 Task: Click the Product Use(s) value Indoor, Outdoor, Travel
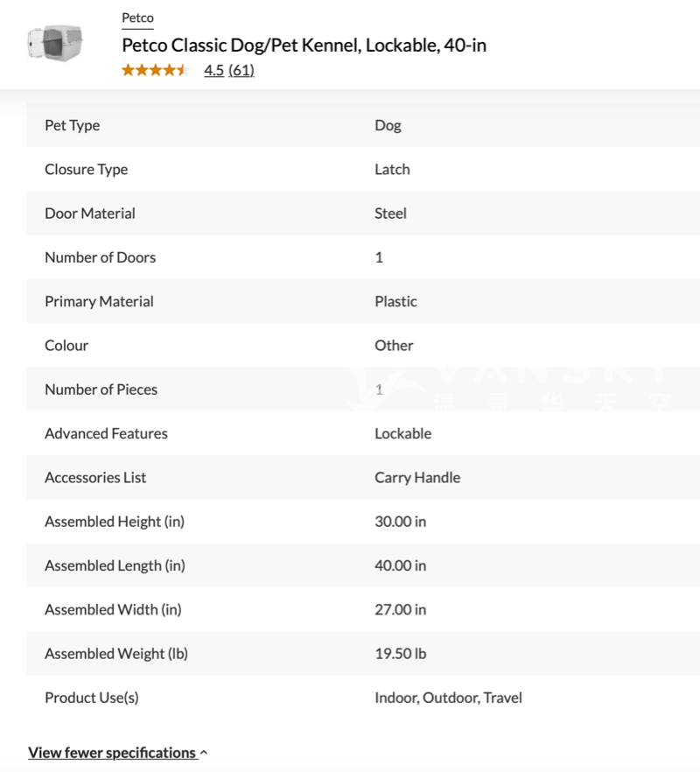click(448, 698)
